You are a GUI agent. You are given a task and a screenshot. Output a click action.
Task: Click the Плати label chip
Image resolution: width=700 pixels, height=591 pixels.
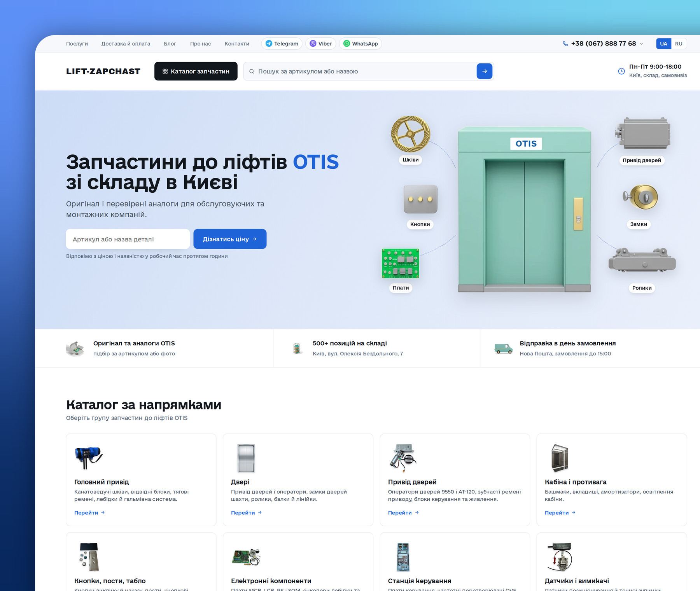tap(401, 288)
